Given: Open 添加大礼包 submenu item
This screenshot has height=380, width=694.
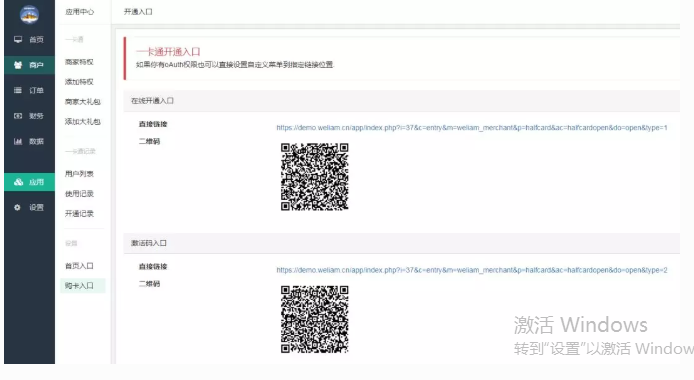Looking at the screenshot, I should pos(83,122).
